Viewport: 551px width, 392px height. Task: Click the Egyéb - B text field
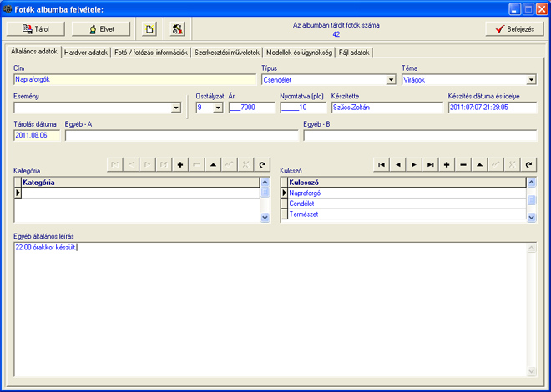coord(420,135)
